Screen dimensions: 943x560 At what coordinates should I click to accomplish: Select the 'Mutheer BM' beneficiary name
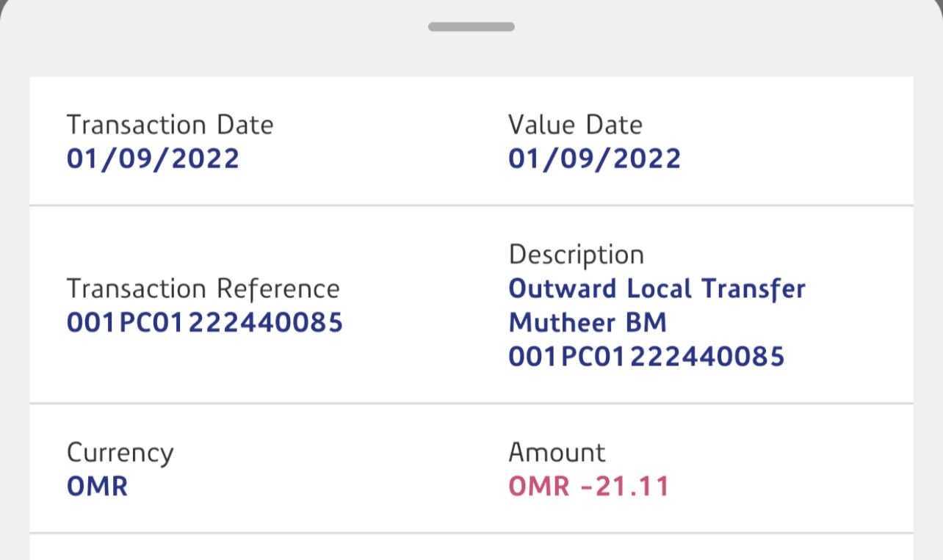click(x=588, y=322)
